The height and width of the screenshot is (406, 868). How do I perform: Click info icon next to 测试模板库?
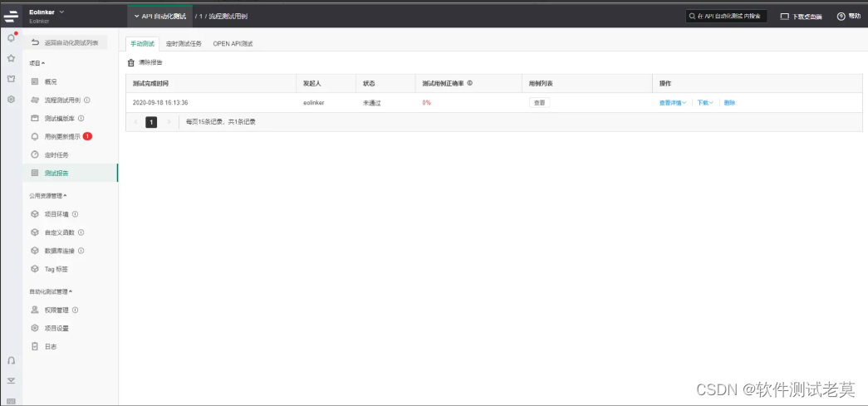point(81,119)
